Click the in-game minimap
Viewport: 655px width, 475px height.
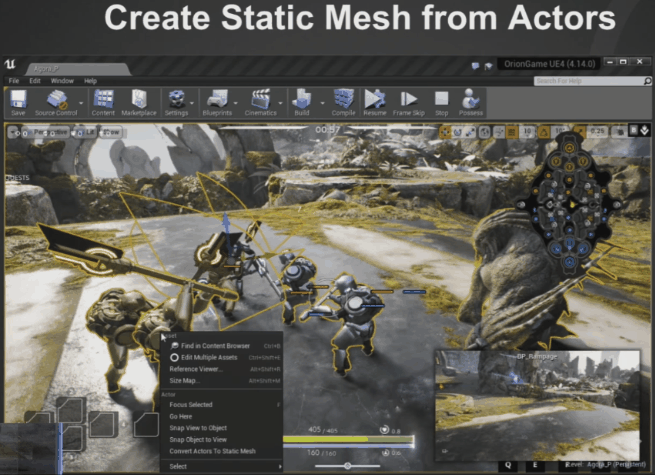569,205
